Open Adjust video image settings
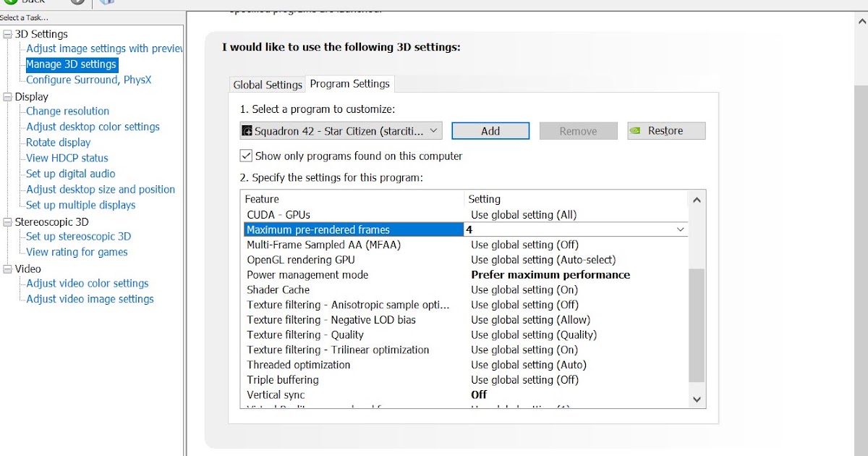The height and width of the screenshot is (456, 868). coord(90,299)
